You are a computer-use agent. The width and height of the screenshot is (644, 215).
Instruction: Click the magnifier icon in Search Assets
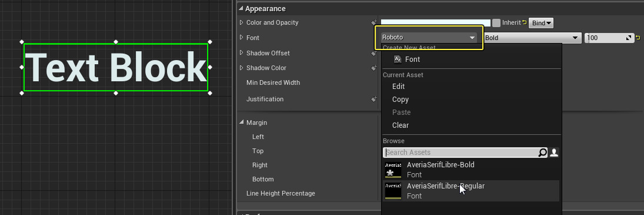pos(543,153)
